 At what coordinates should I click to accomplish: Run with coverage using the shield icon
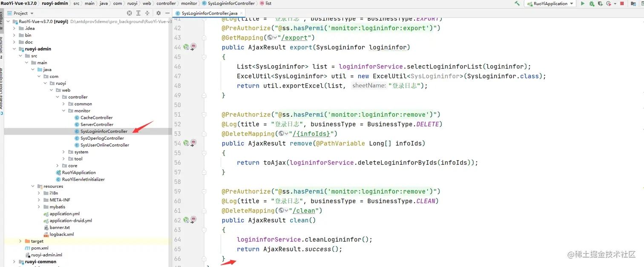point(600,3)
